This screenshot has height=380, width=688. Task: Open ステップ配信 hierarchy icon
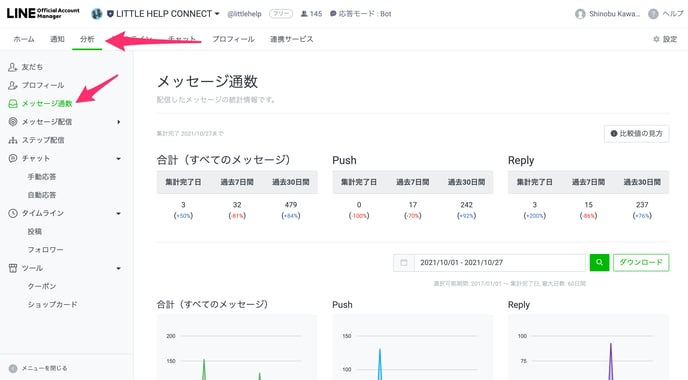(x=13, y=140)
